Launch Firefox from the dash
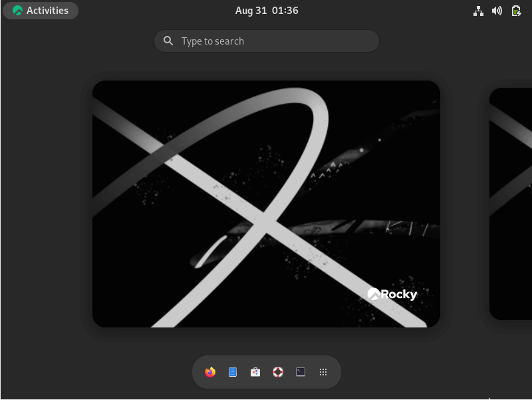The image size is (532, 400). click(x=210, y=372)
